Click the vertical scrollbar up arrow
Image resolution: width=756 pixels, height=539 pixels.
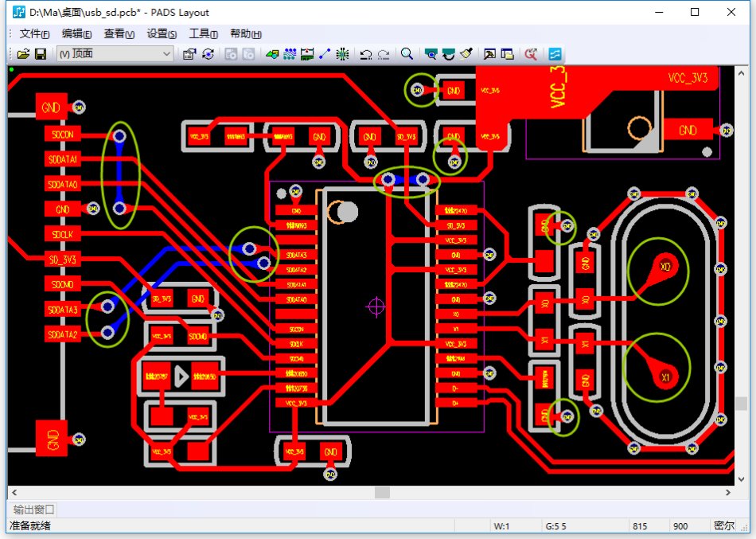click(741, 73)
